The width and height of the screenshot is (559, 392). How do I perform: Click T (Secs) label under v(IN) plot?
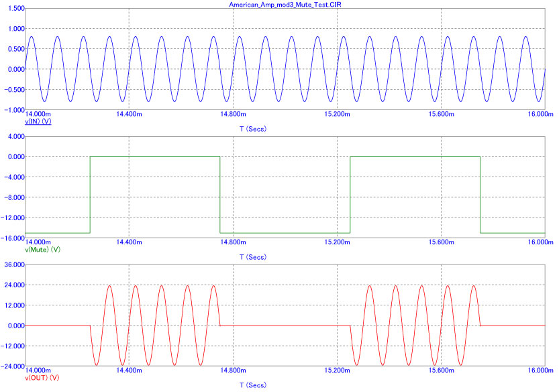(x=253, y=129)
